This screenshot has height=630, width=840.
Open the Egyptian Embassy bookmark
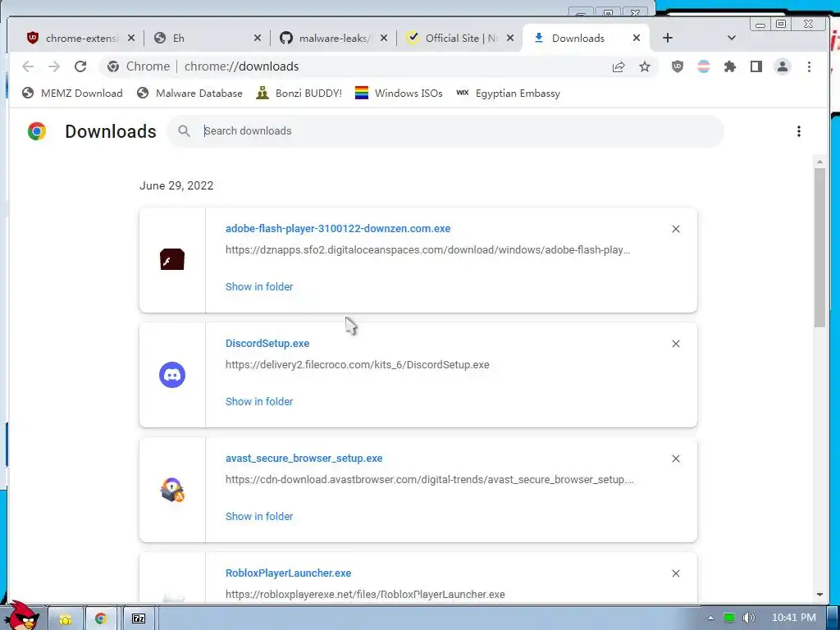point(508,94)
